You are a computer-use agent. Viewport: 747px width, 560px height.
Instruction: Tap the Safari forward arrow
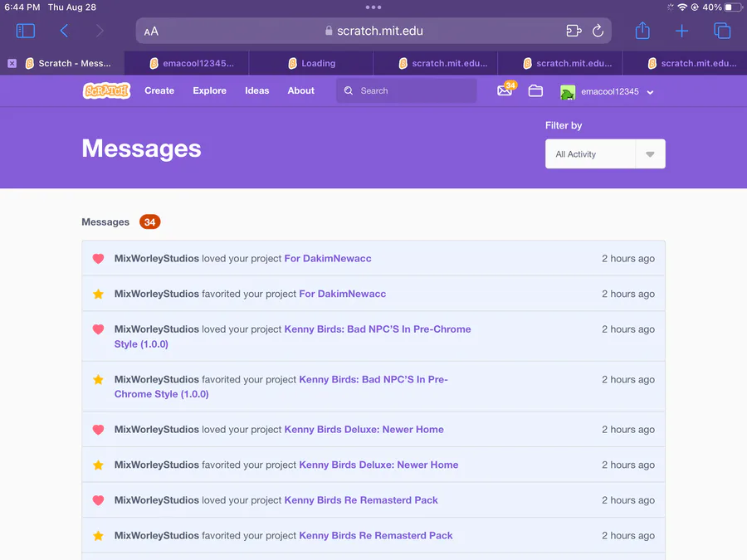(99, 31)
